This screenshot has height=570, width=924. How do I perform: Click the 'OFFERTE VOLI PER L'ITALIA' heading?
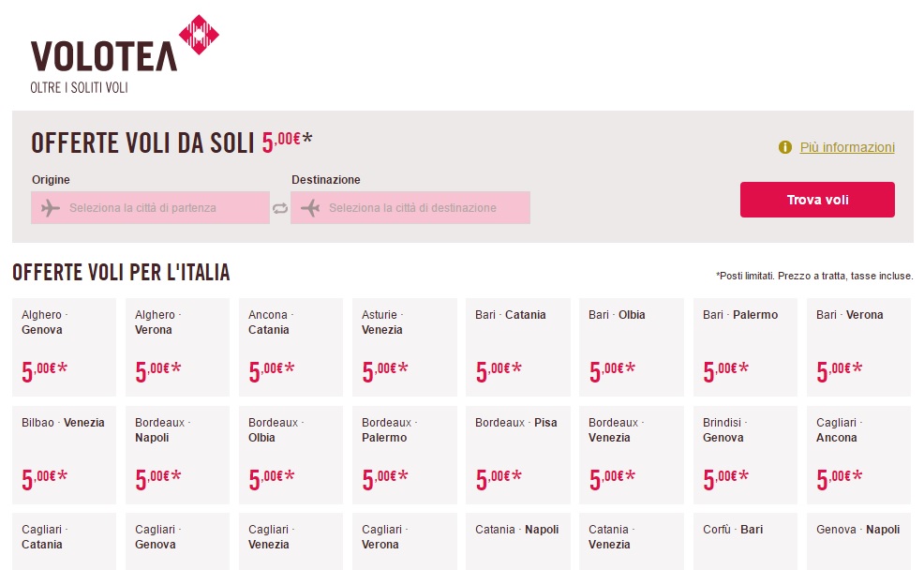122,272
